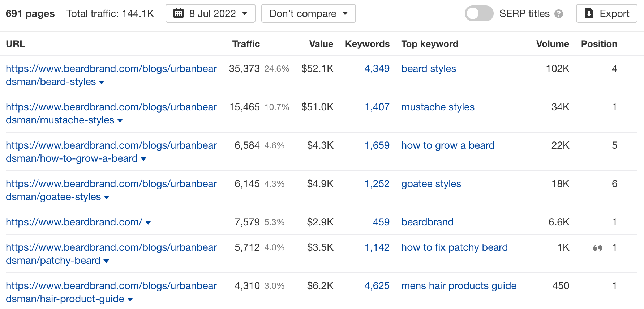Click the featured snippet quote icon in patchy beard row
Screen dimensions: 644x309
pos(597,248)
